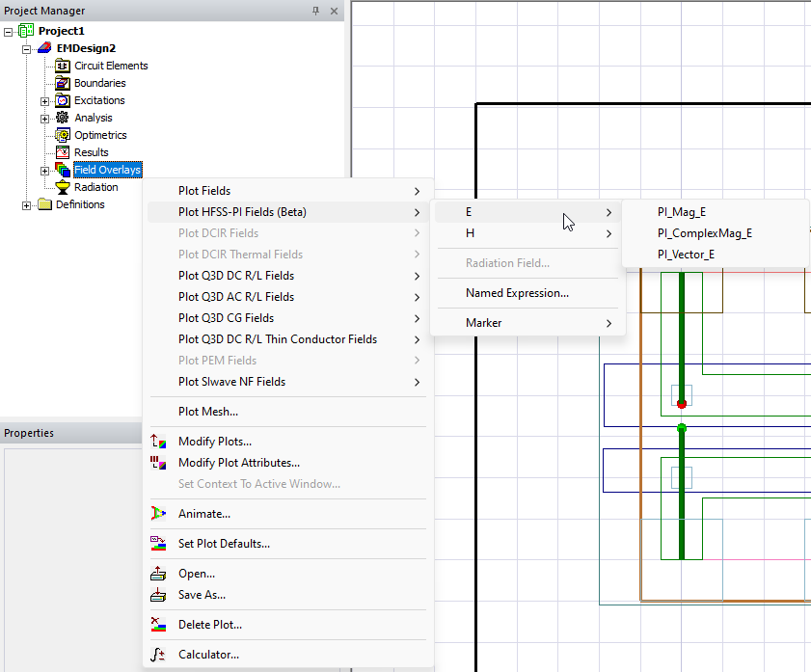Choose Save As... menu entry
Image resolution: width=811 pixels, height=672 pixels.
(287, 595)
